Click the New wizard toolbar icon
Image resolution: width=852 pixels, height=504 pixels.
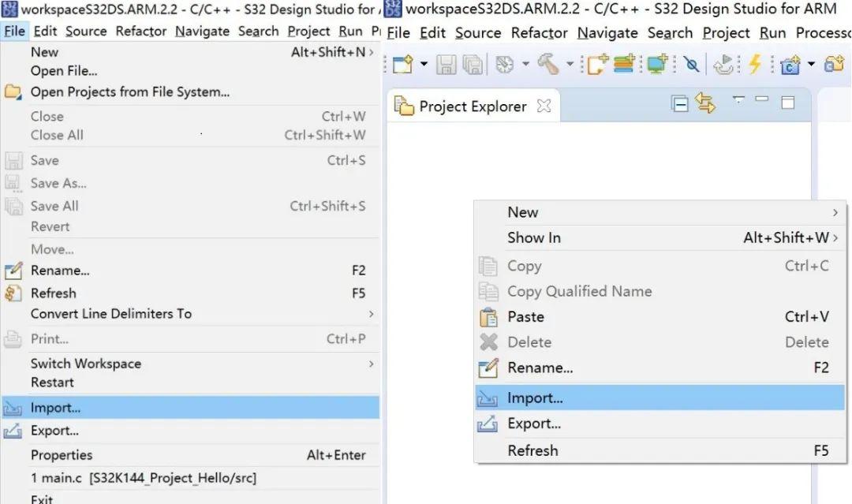pyautogui.click(x=402, y=65)
